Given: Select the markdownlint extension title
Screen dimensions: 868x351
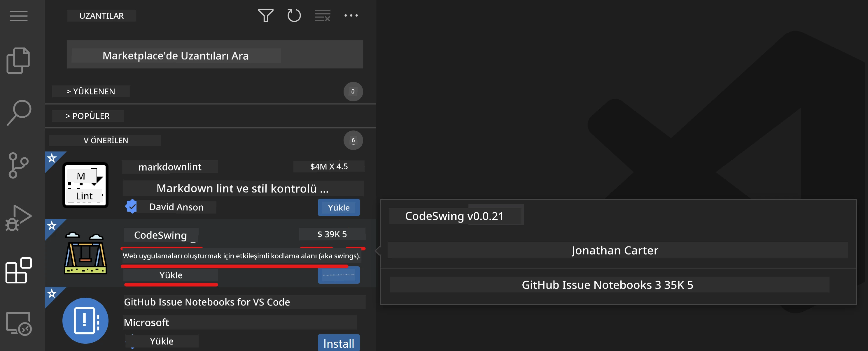Looking at the screenshot, I should click(170, 167).
